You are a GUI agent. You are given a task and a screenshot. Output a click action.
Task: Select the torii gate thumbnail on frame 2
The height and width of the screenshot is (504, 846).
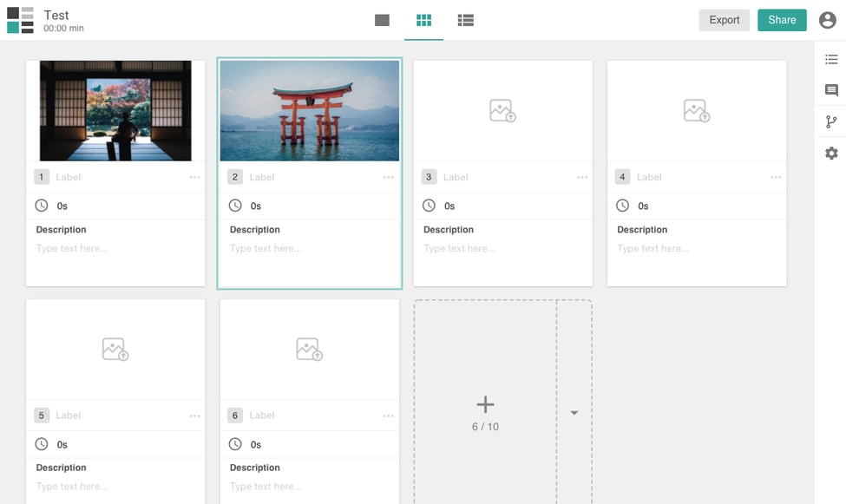coord(309,110)
